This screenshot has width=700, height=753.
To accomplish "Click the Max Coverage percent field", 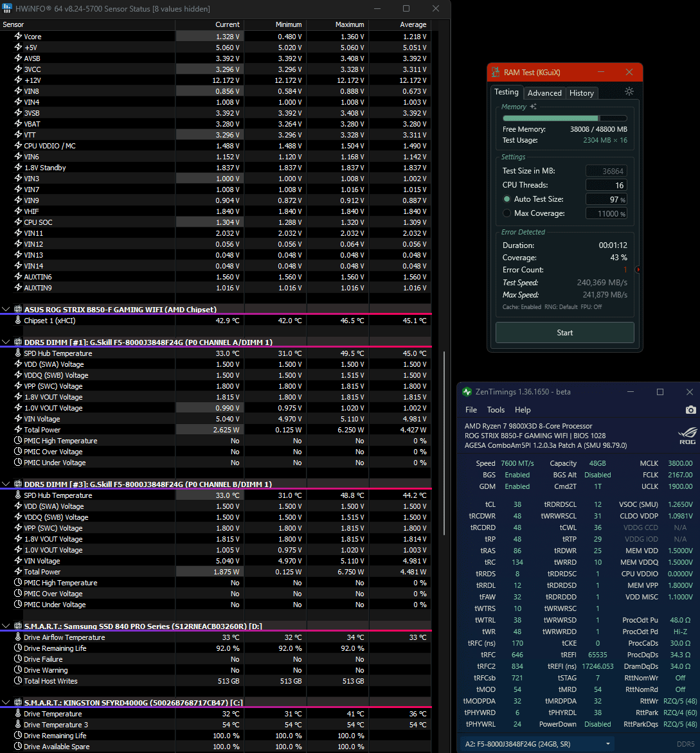I will [x=606, y=213].
